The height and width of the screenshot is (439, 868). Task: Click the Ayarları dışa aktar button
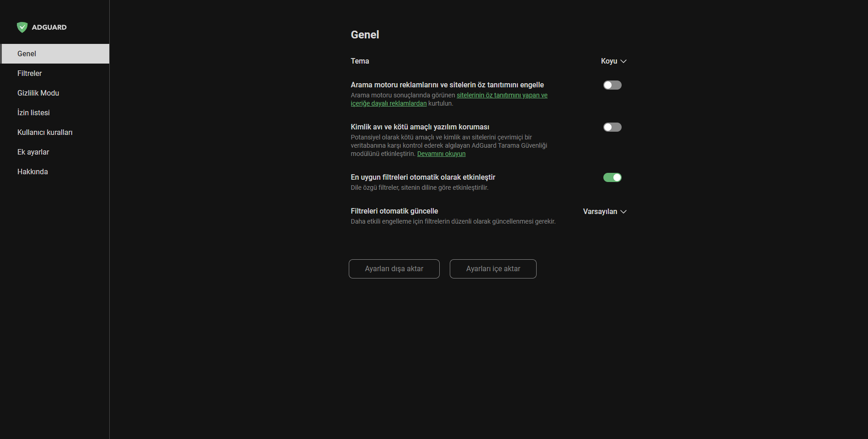pyautogui.click(x=394, y=269)
